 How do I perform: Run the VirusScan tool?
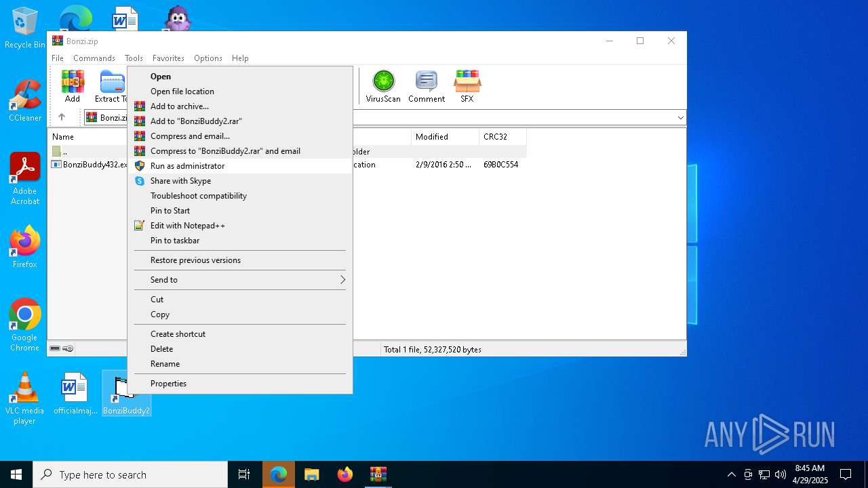coord(383,86)
